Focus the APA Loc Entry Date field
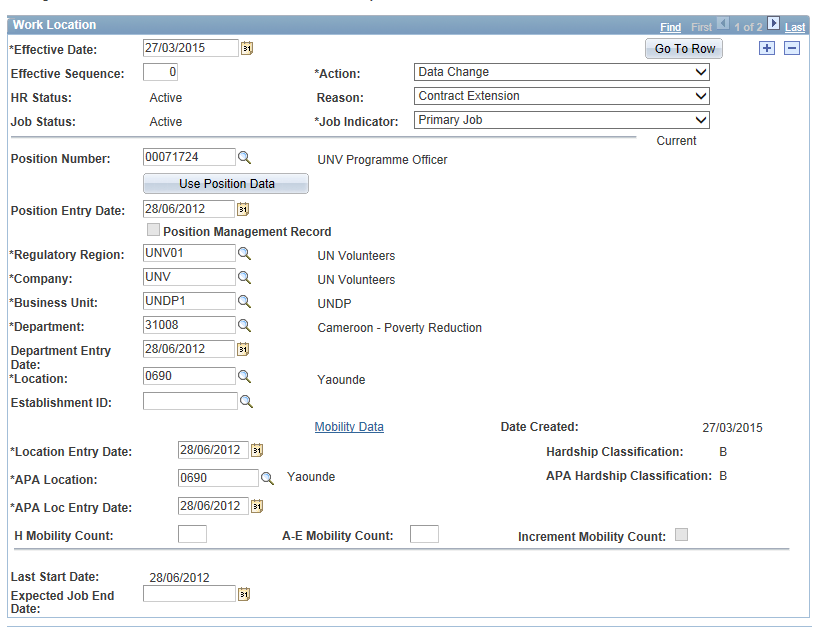Screen dimensions: 838x627 [x=213, y=506]
